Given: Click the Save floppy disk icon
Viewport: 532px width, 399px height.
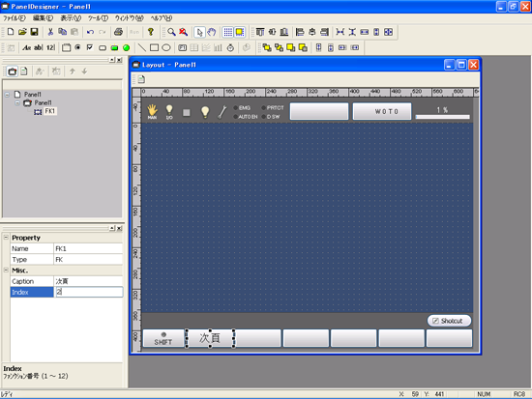Looking at the screenshot, I should tap(34, 32).
